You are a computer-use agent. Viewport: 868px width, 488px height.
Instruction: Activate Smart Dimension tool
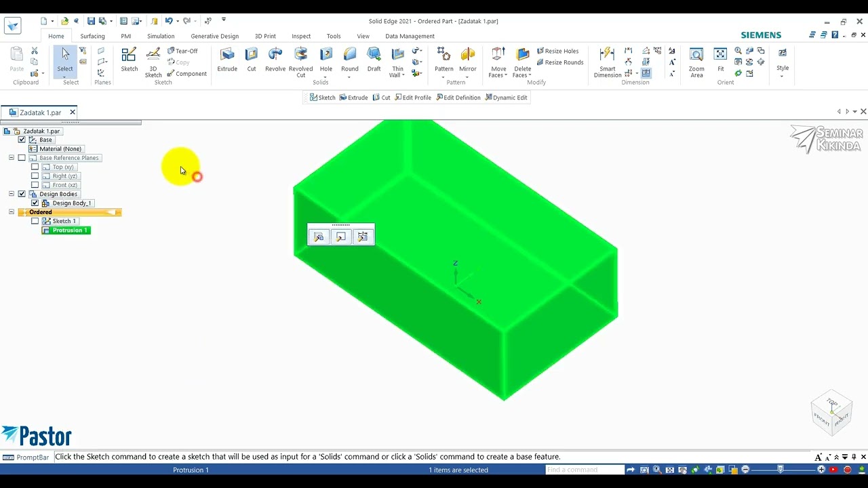(x=608, y=62)
